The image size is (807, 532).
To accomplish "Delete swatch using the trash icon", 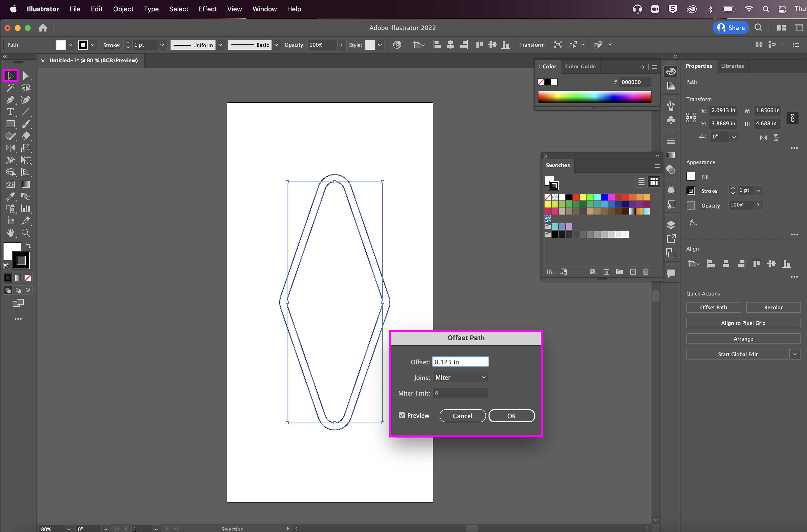I will pyautogui.click(x=646, y=272).
